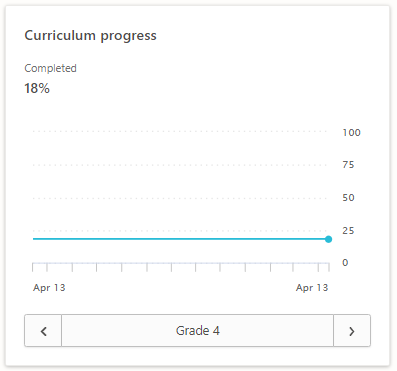Viewport: 397px width, 371px height.
Task: Click the 25 axis label
Action: 348,231
